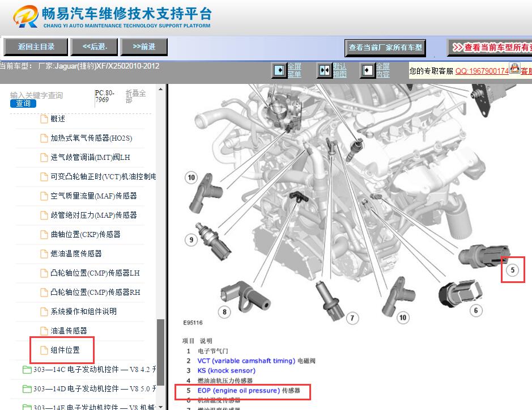Open 查看当前厂家所有车型 button
This screenshot has width=532, height=410.
[x=385, y=48]
